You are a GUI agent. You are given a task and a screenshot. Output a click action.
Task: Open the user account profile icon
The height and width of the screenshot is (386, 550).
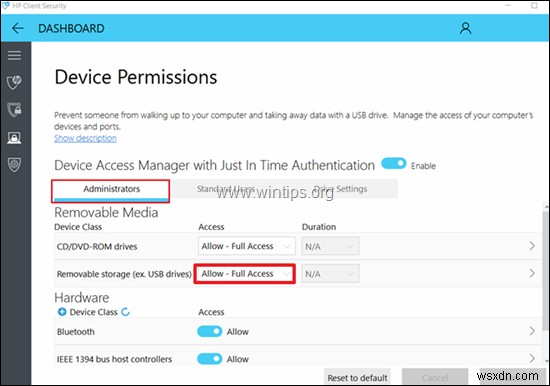(x=465, y=28)
